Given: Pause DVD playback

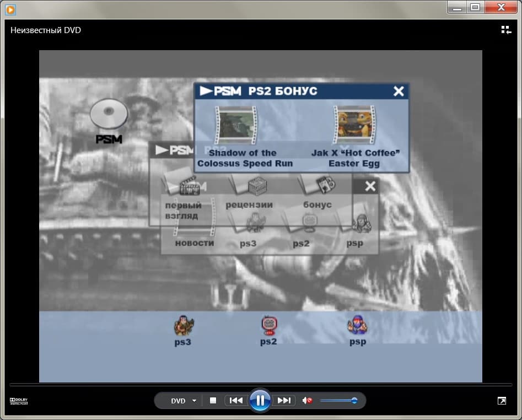Looking at the screenshot, I should (x=260, y=400).
